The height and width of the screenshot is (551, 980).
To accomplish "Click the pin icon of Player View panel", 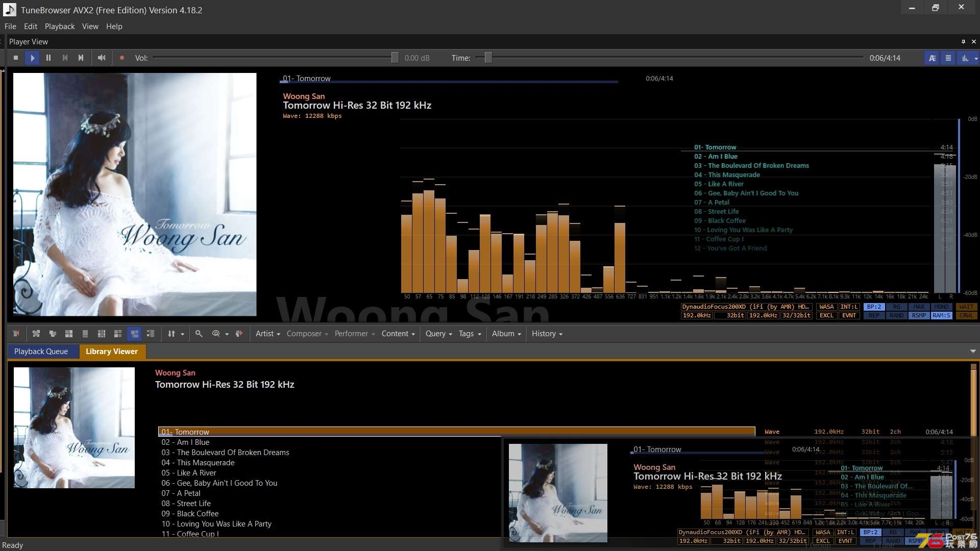I will (x=963, y=42).
